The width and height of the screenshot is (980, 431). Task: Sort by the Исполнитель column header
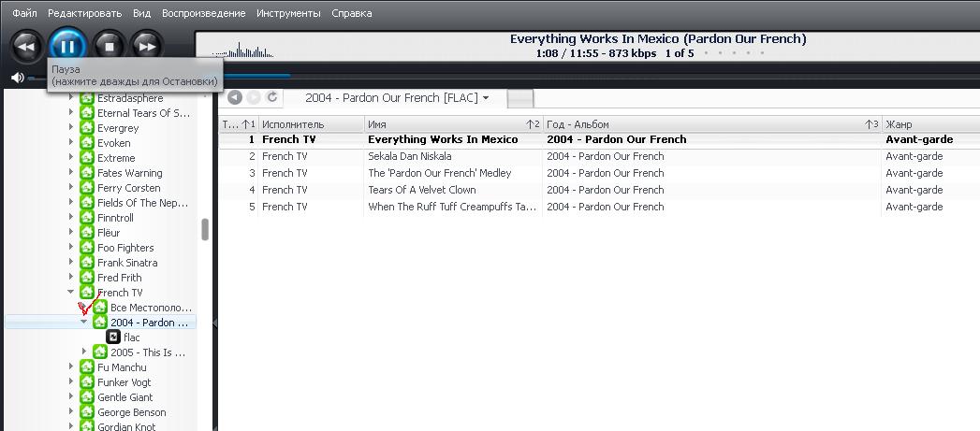pos(311,124)
